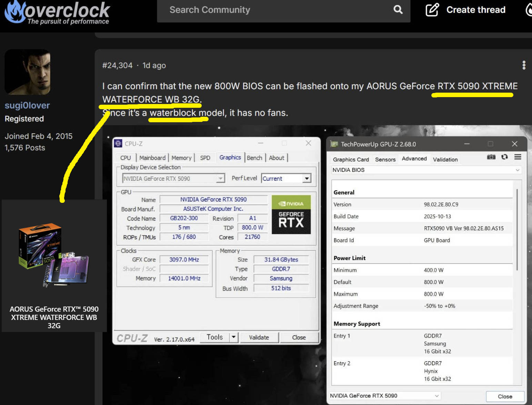The height and width of the screenshot is (405, 532).
Task: Open the post options three-dot menu
Action: [x=524, y=65]
